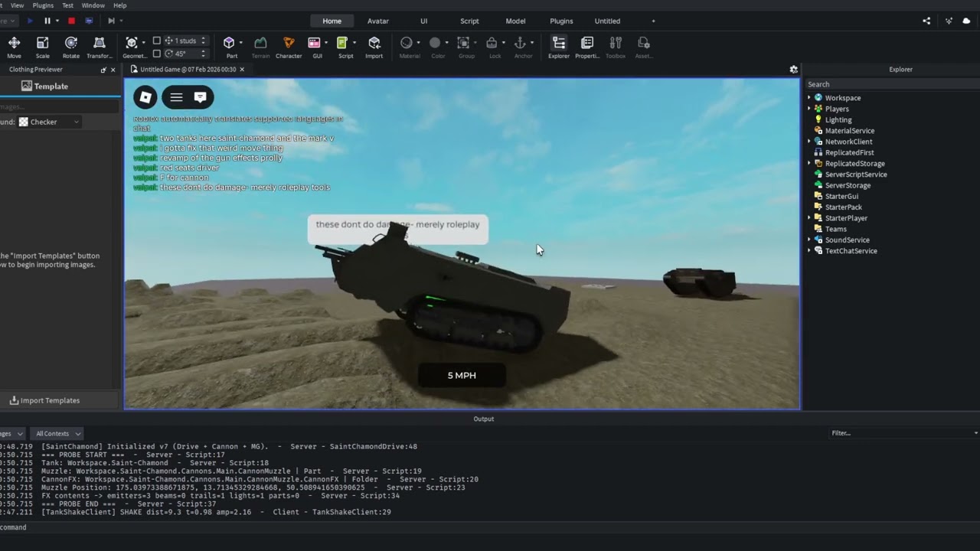980x551 pixels.
Task: Expand the Workspace tree node
Action: [809, 98]
